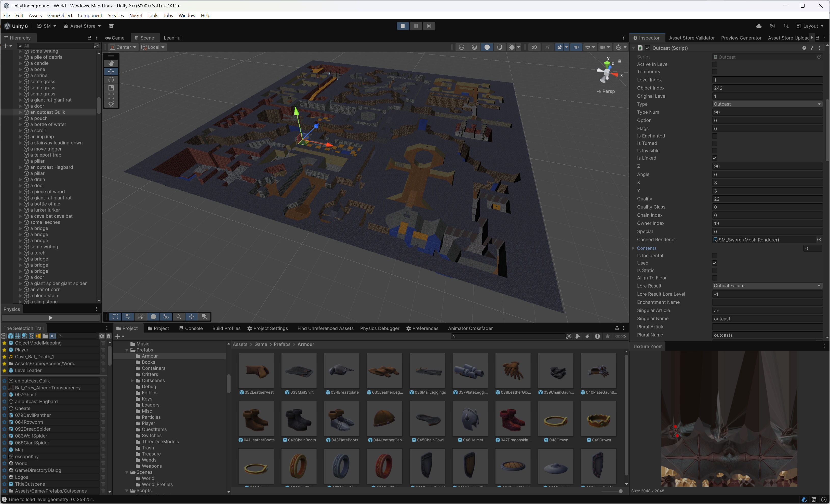Click the Quality value field
Screen dimensions: 830x504
point(767,199)
